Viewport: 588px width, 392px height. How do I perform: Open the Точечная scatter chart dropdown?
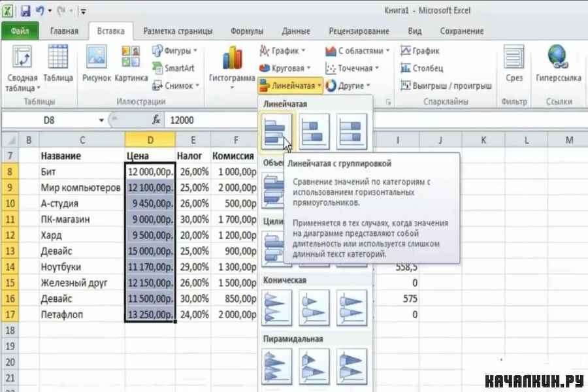point(352,68)
